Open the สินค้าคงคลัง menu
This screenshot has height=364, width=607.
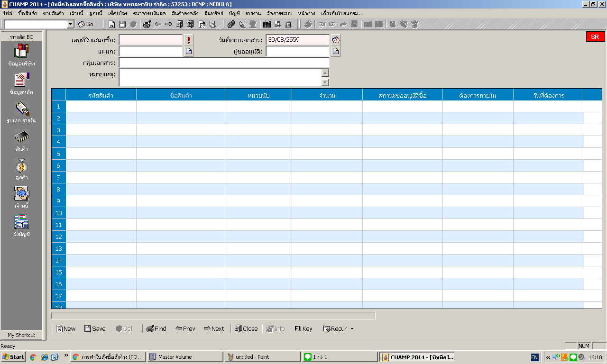coord(185,13)
